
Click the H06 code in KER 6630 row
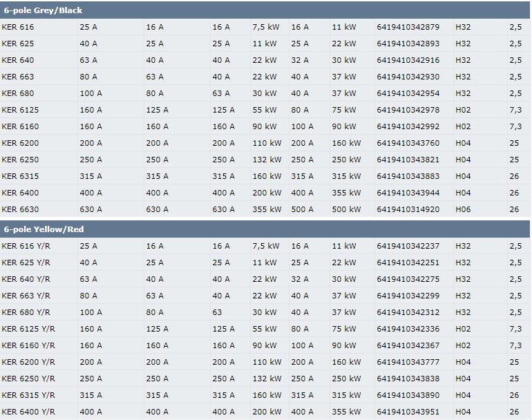tap(463, 209)
